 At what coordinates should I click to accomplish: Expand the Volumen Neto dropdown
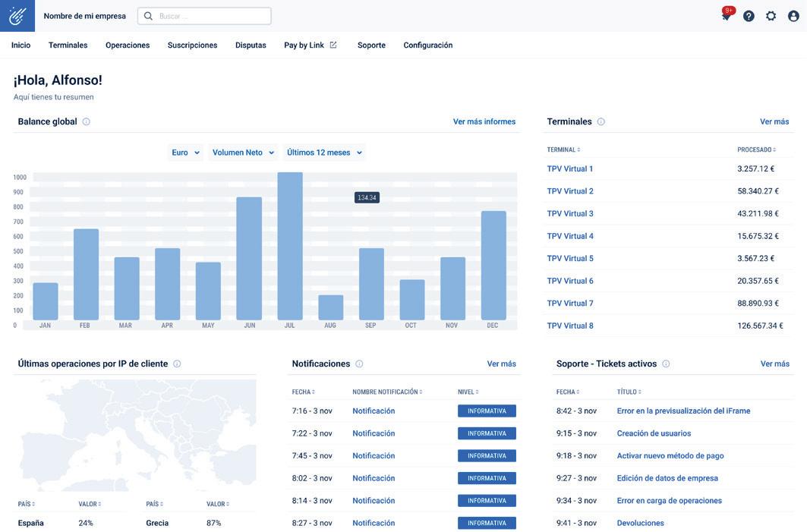click(243, 153)
